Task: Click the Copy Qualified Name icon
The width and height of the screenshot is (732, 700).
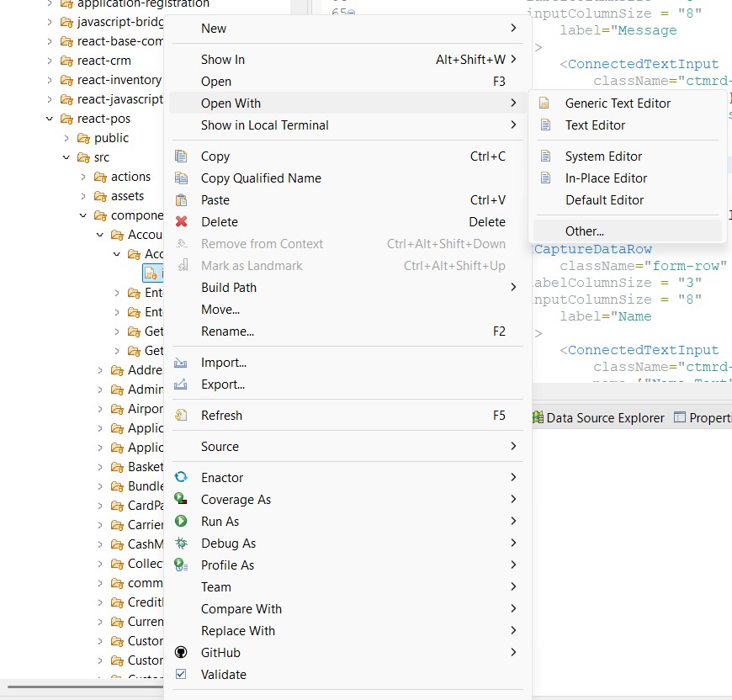Action: [x=181, y=178]
